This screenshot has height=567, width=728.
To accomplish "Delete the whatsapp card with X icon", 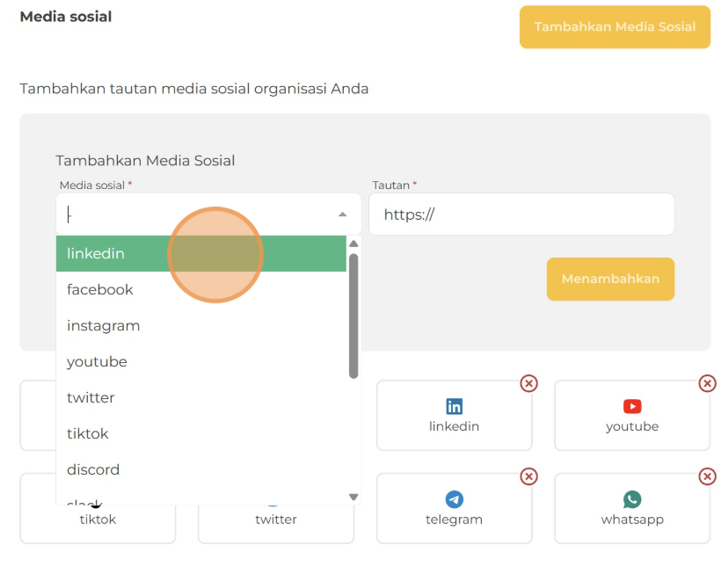I will [707, 476].
